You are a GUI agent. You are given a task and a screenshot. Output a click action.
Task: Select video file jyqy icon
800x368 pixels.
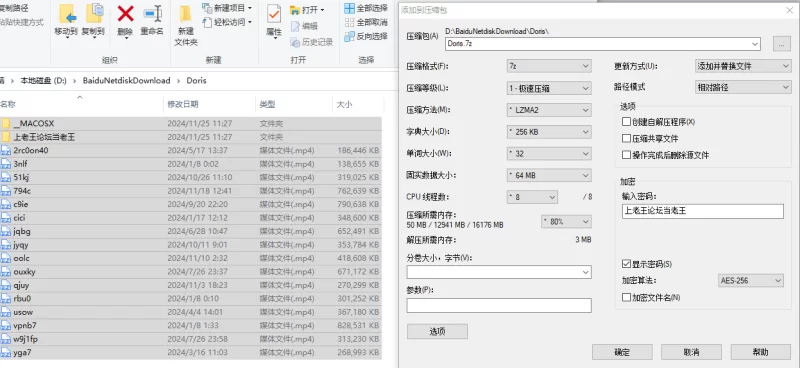[6, 244]
